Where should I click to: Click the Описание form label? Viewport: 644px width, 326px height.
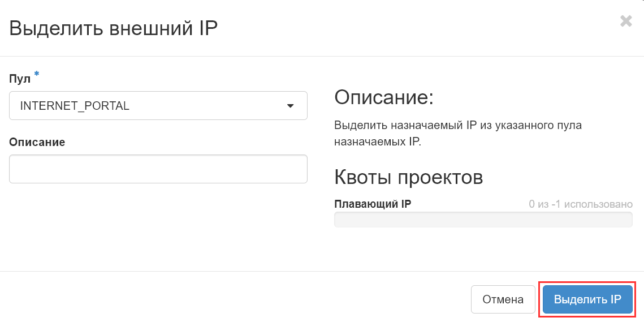pyautogui.click(x=37, y=142)
